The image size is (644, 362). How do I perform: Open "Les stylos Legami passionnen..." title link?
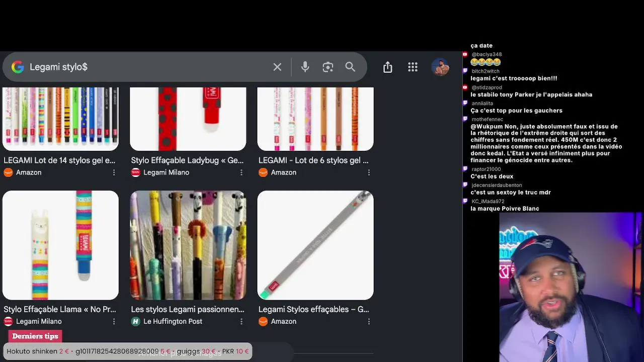pos(188,309)
